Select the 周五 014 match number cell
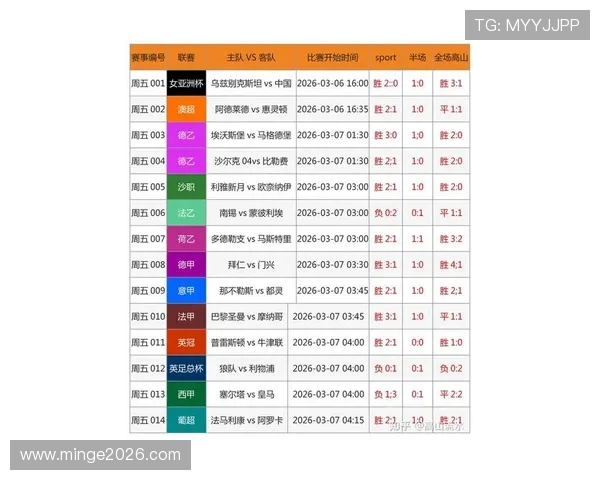Screen dimensions: 600x480 (148, 420)
